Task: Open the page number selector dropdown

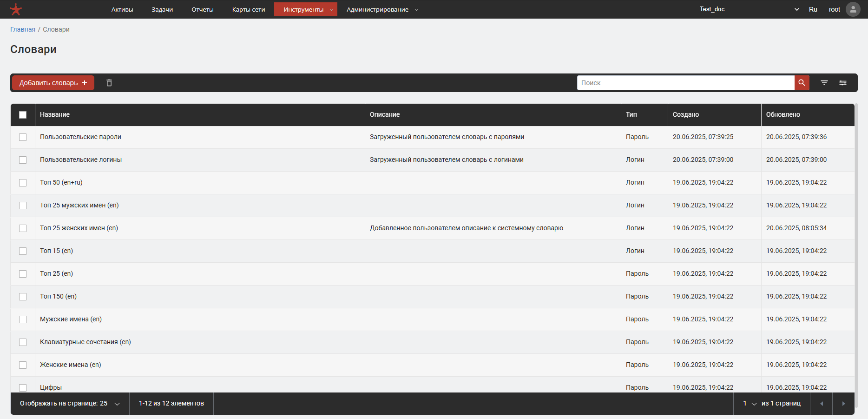Action: click(750, 404)
